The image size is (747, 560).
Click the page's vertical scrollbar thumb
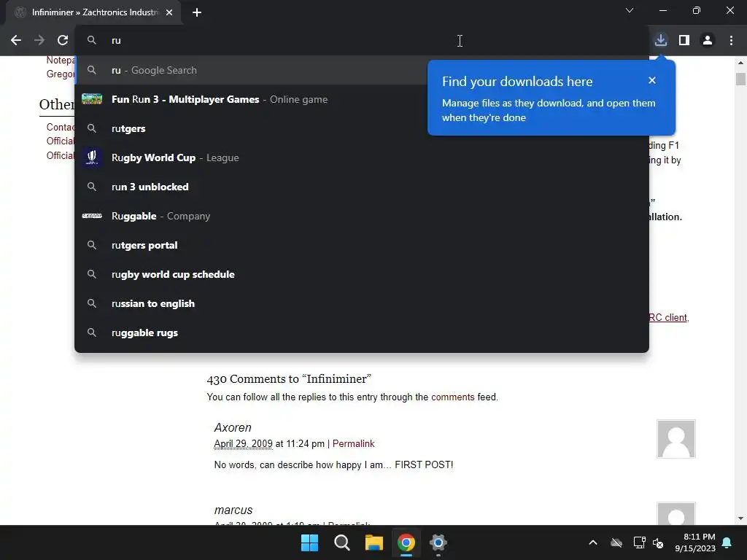pyautogui.click(x=740, y=79)
